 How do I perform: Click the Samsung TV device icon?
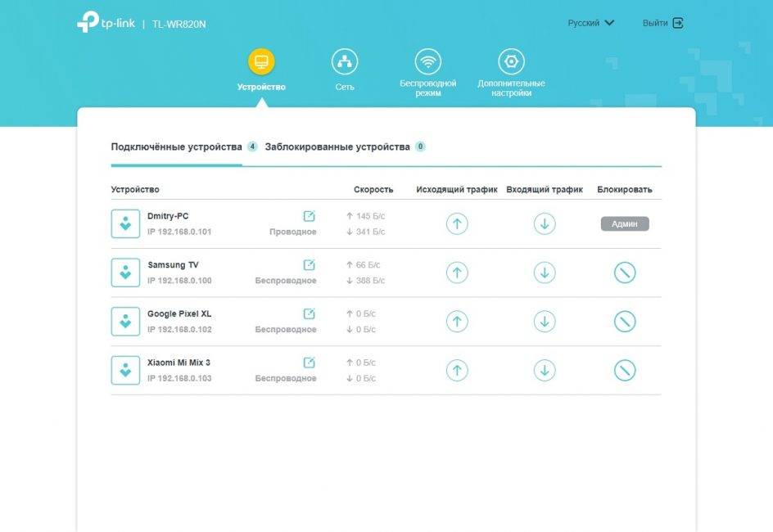tap(125, 273)
